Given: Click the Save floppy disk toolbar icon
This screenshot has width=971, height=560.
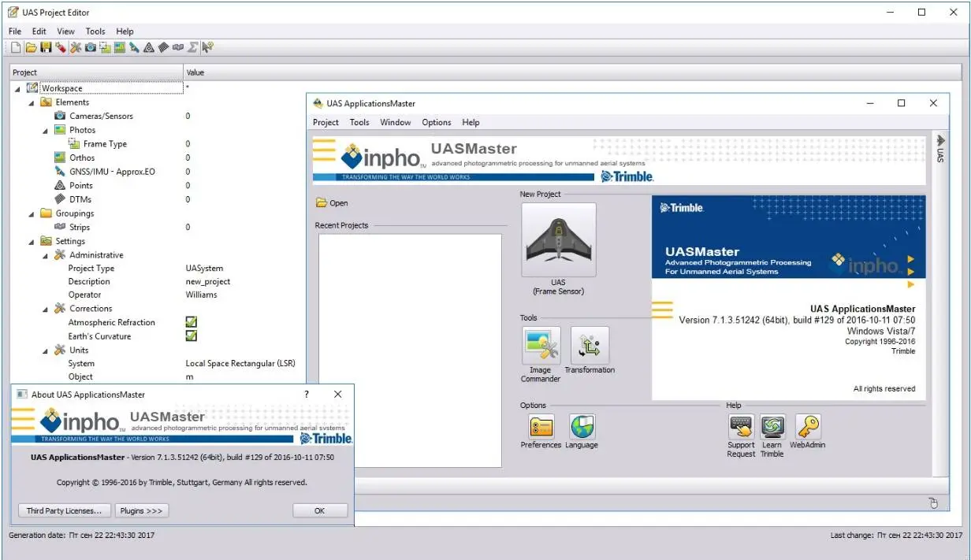Looking at the screenshot, I should [46, 48].
